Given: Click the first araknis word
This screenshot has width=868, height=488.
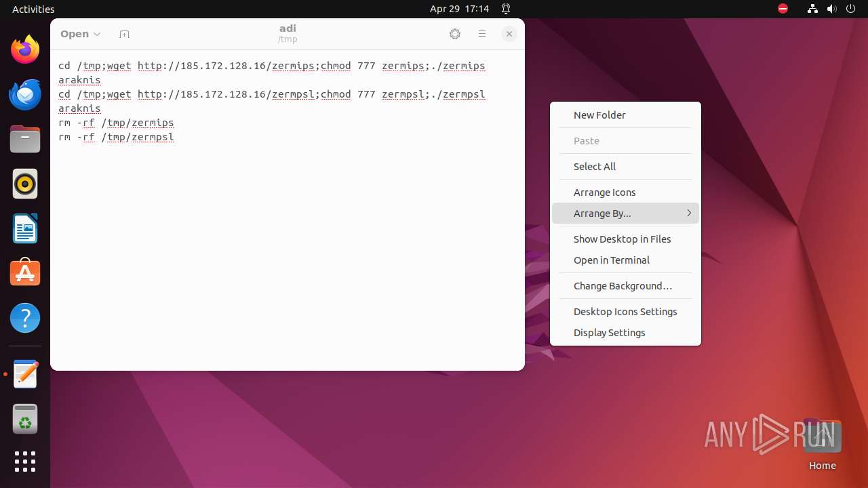Looking at the screenshot, I should pyautogui.click(x=79, y=80).
